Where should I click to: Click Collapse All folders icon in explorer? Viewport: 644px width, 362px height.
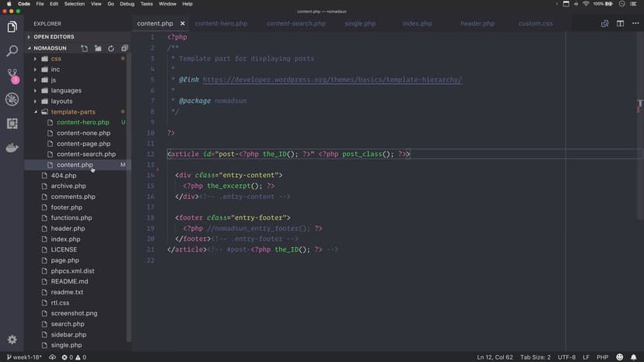point(124,48)
